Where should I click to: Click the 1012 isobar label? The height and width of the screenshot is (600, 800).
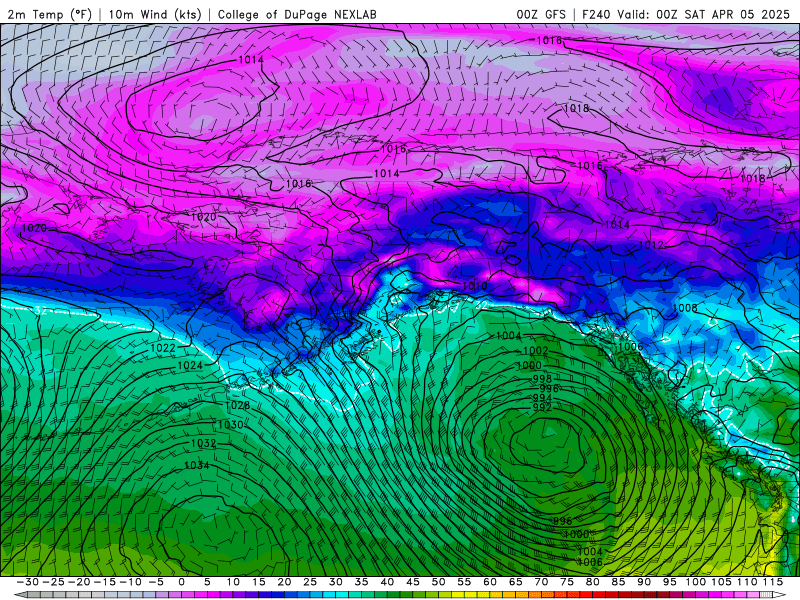(x=651, y=245)
